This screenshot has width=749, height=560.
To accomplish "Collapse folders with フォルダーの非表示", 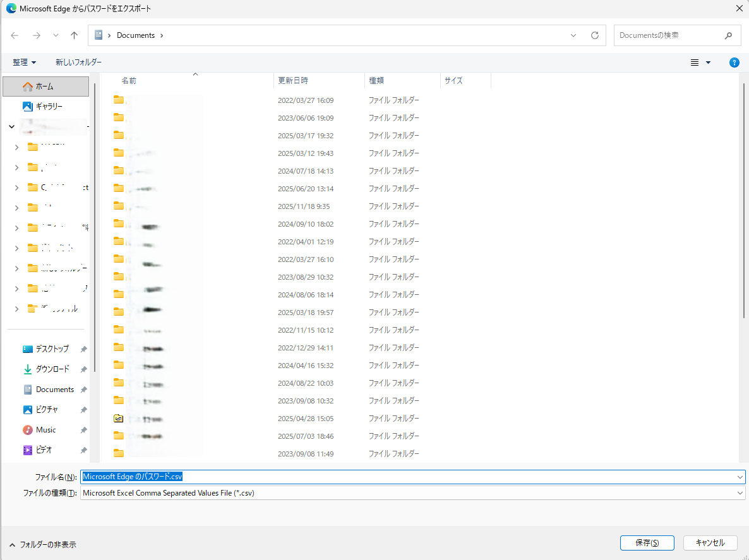I will (42, 544).
